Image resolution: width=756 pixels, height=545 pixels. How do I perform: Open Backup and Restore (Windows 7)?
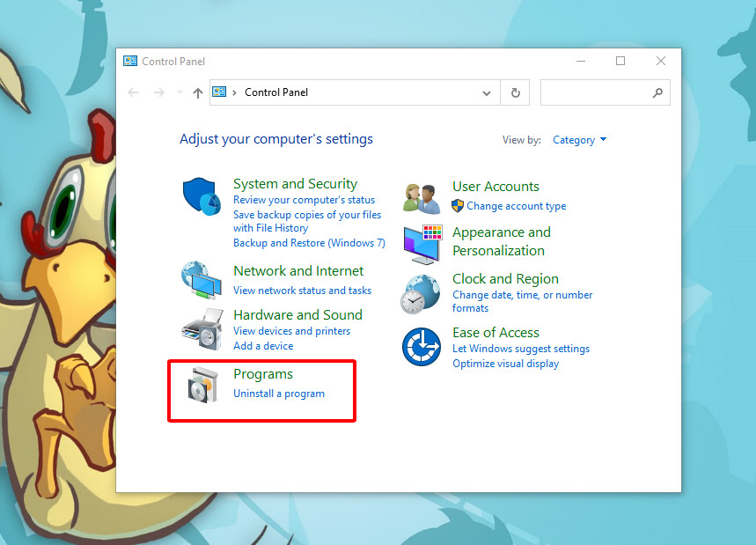(x=309, y=243)
